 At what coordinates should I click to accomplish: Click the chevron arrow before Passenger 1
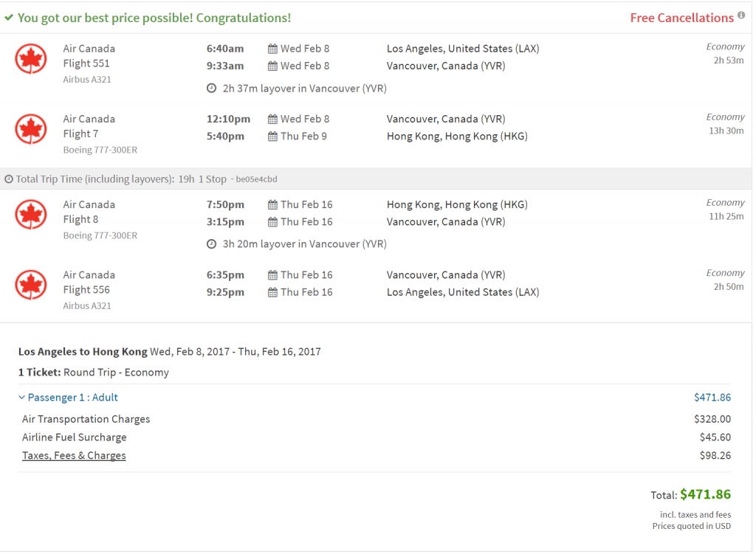[x=21, y=398]
